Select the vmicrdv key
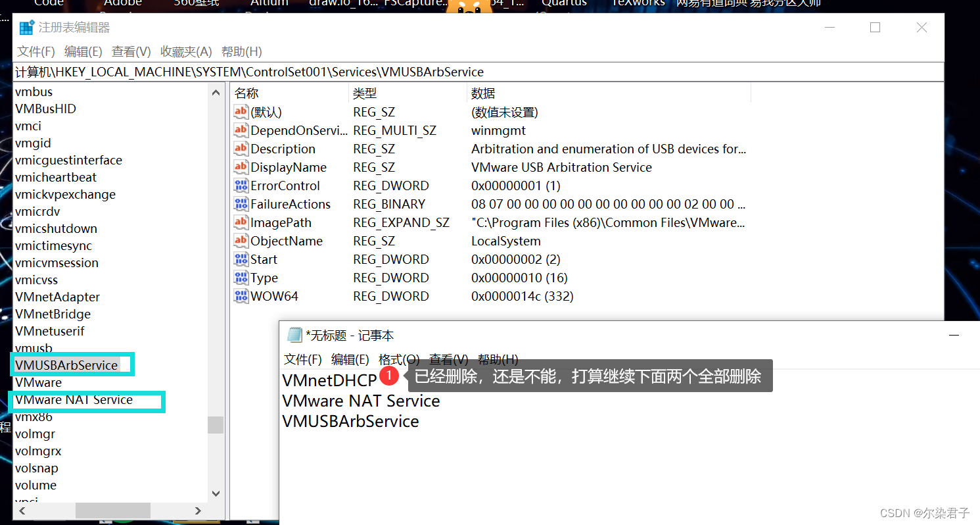The height and width of the screenshot is (525, 980). point(37,211)
